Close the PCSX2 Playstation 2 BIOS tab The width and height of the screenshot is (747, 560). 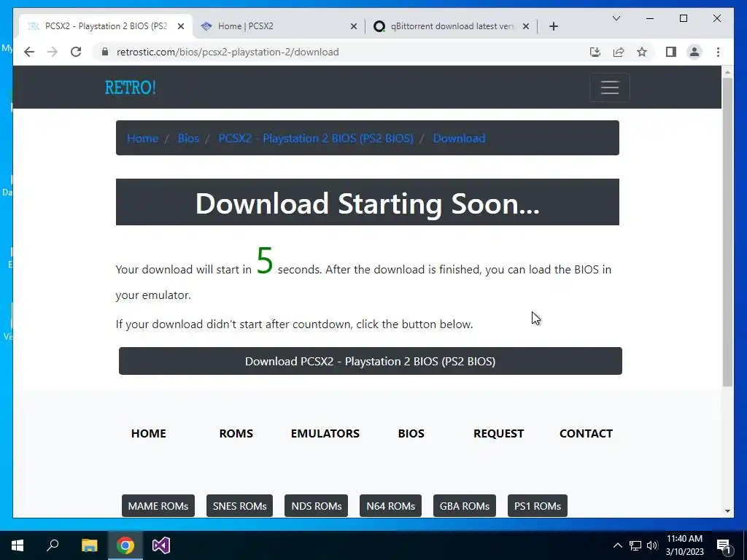click(x=181, y=26)
